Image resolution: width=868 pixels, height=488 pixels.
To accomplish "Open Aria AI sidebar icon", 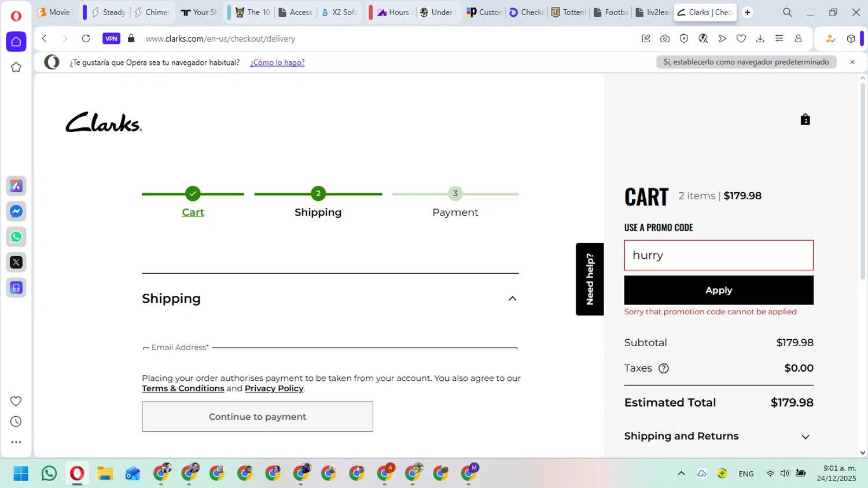I will pos(16,186).
